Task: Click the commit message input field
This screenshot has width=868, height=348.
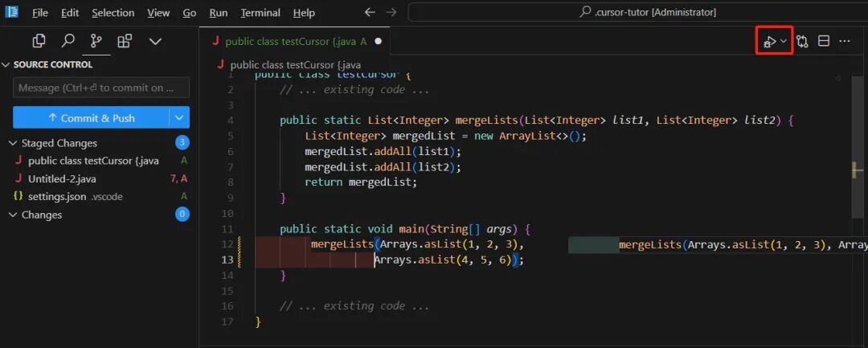Action: [x=100, y=88]
